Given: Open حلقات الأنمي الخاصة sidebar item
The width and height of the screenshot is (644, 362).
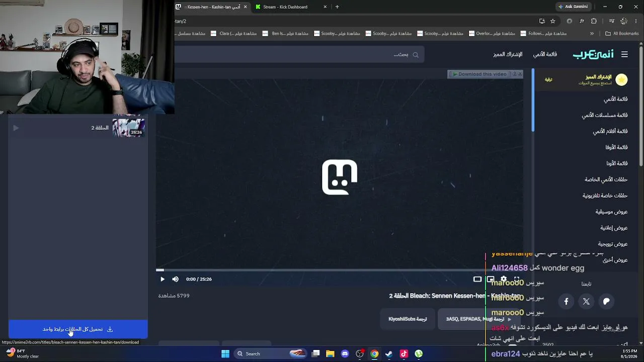Looking at the screenshot, I should (606, 179).
